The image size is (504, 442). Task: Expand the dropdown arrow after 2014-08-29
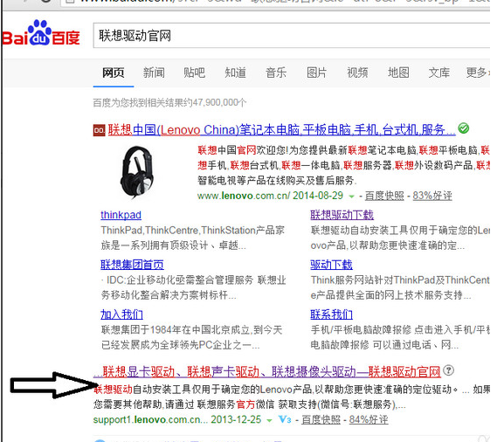[351, 197]
